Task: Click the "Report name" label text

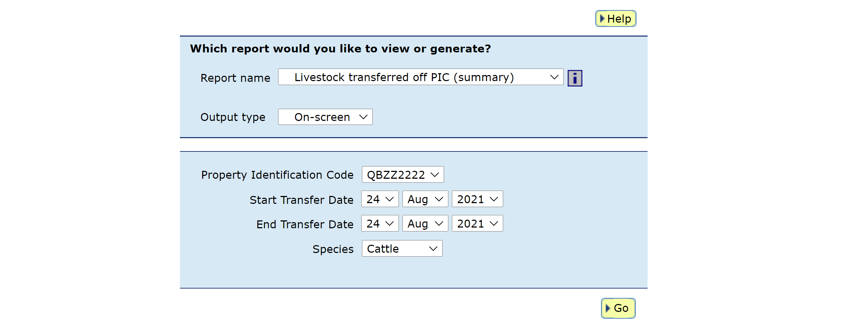Action: coord(235,78)
